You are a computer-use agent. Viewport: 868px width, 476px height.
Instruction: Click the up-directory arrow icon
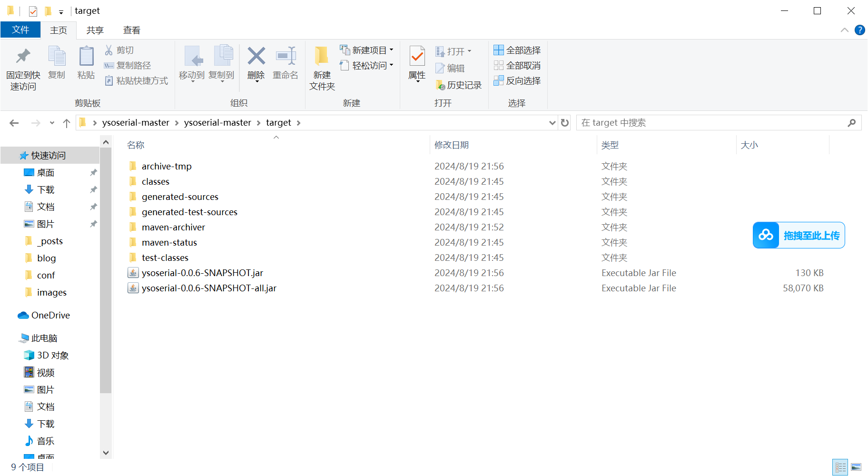pos(67,123)
